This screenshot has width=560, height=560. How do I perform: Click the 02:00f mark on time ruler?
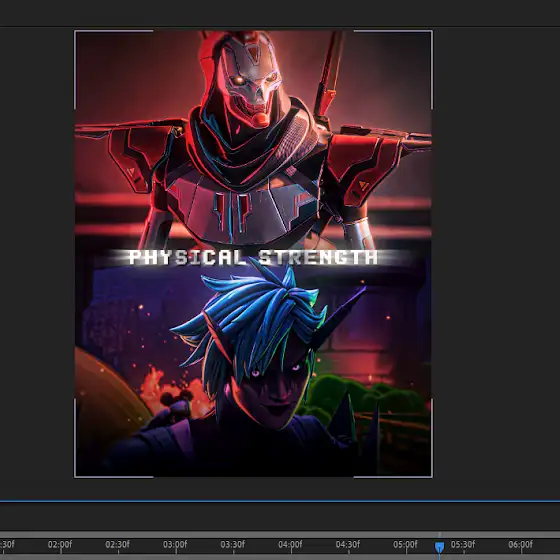pos(60,544)
